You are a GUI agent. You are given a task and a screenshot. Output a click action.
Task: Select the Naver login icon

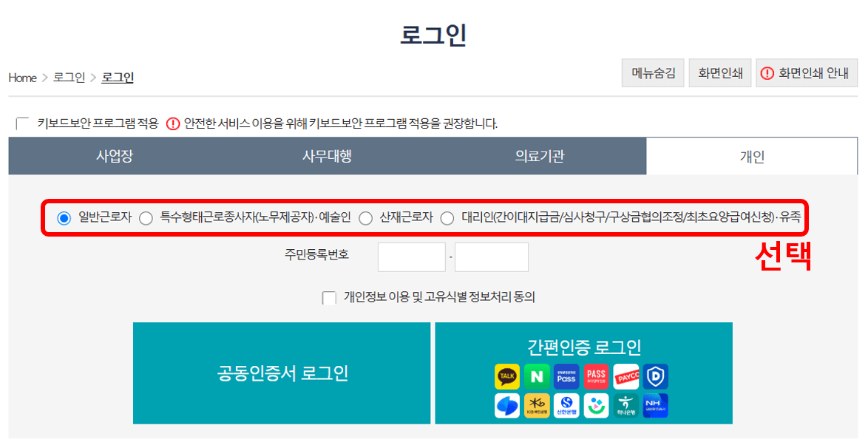coord(538,376)
